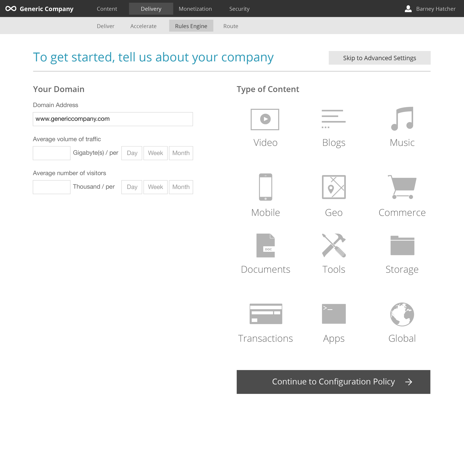Switch to the Rules Engine sub-tab

[x=191, y=26]
